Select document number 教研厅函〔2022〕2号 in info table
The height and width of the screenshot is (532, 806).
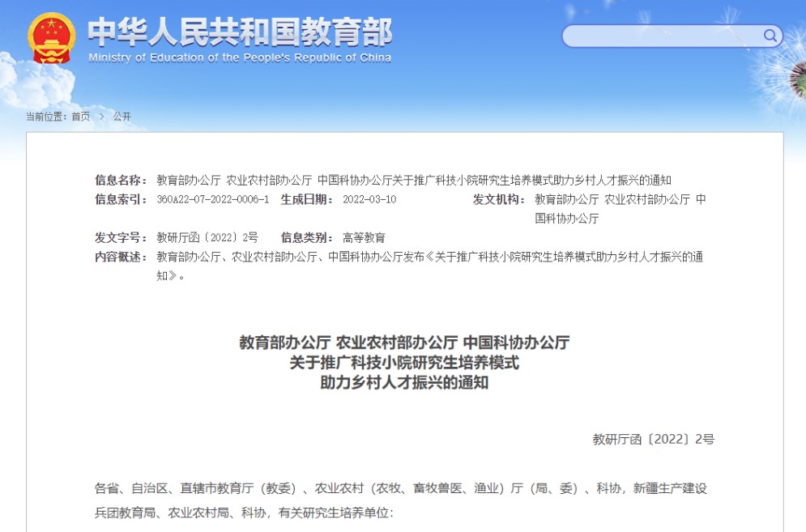pyautogui.click(x=207, y=238)
